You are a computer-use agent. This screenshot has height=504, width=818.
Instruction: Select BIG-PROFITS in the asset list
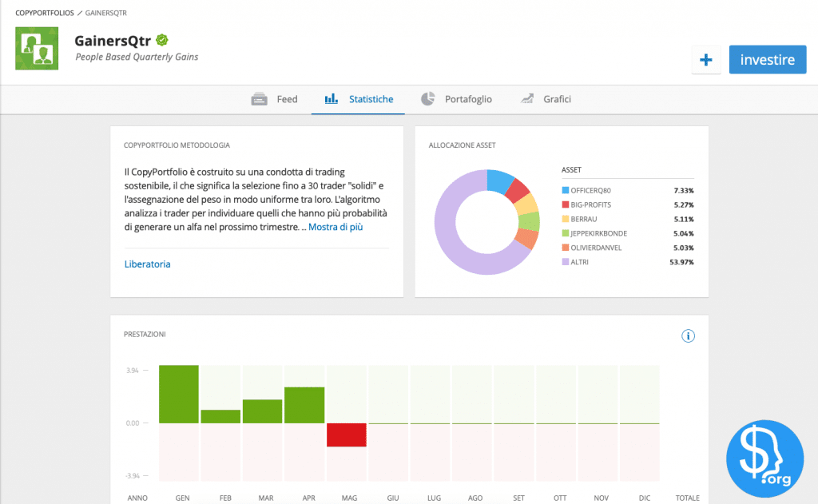(x=590, y=205)
